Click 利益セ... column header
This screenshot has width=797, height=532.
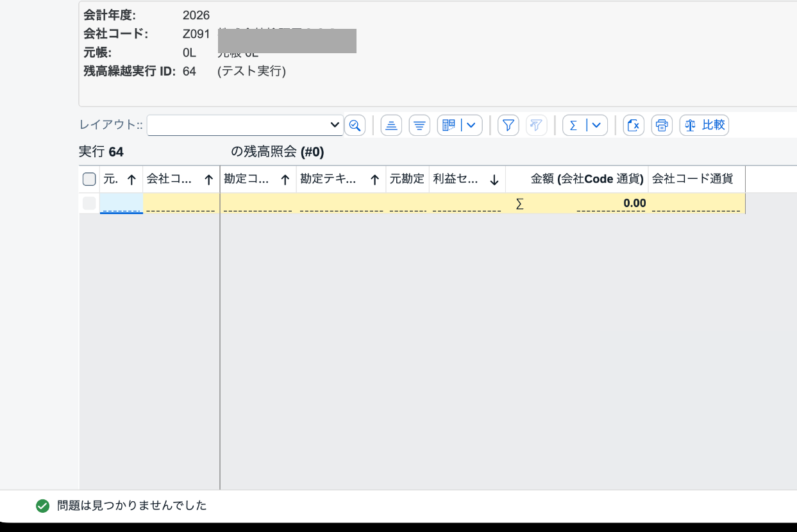467,179
